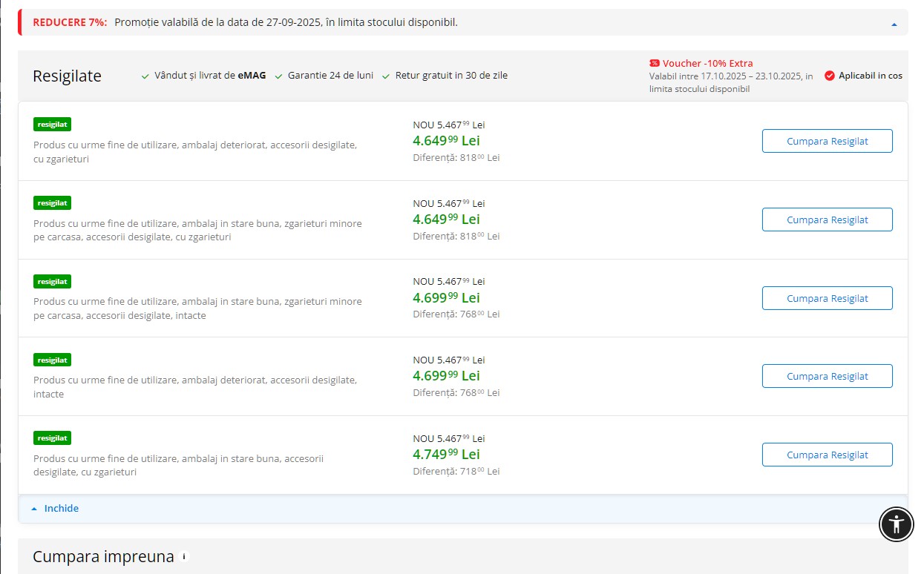Click the resigilat badge on the first offer
Viewport: 924px width, 574px height.
tap(52, 124)
